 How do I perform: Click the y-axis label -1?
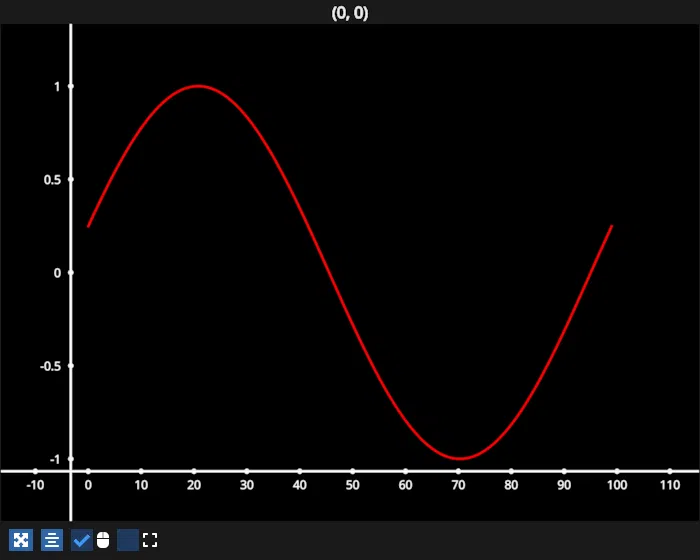click(55, 460)
